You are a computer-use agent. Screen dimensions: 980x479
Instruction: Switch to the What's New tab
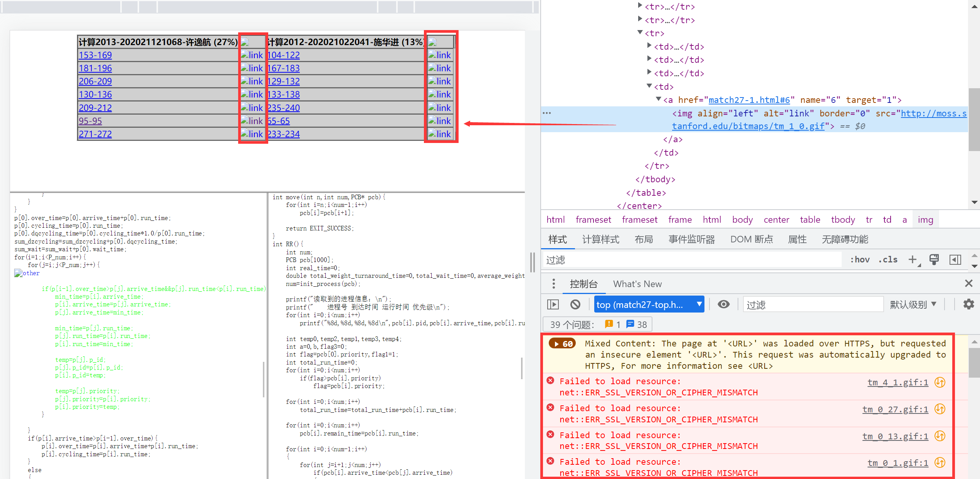637,284
